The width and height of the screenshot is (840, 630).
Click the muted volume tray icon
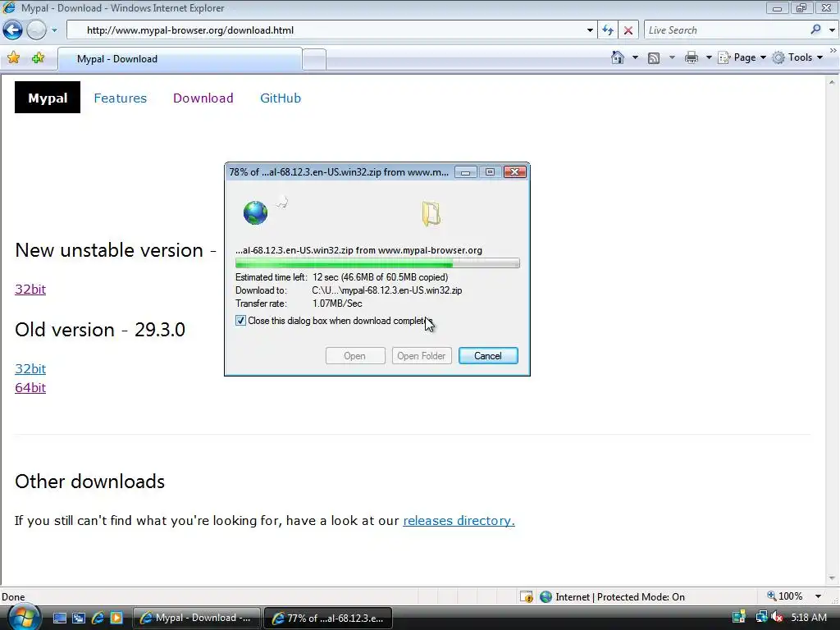[776, 618]
